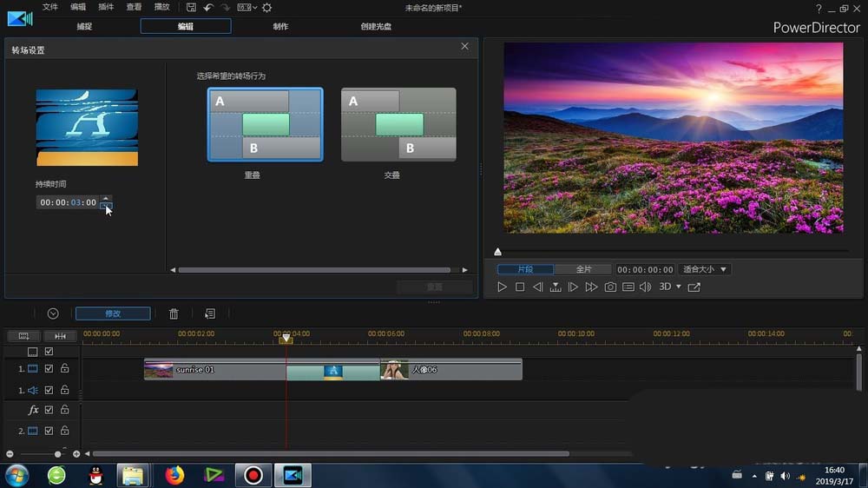Step to the next frame

[574, 287]
